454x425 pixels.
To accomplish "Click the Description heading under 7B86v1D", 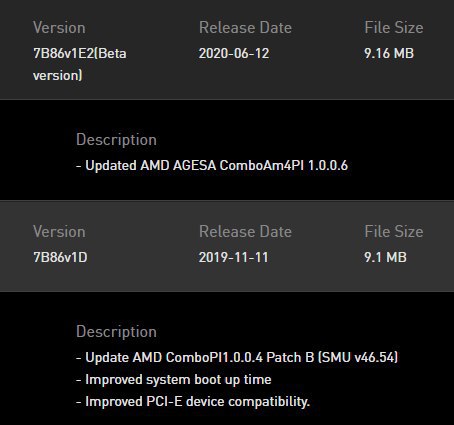I will pyautogui.click(x=116, y=332).
